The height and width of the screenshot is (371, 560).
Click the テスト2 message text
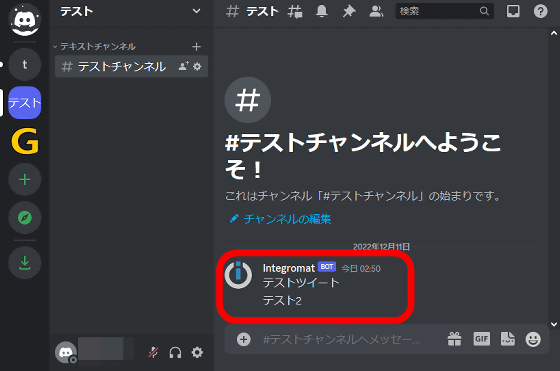282,301
